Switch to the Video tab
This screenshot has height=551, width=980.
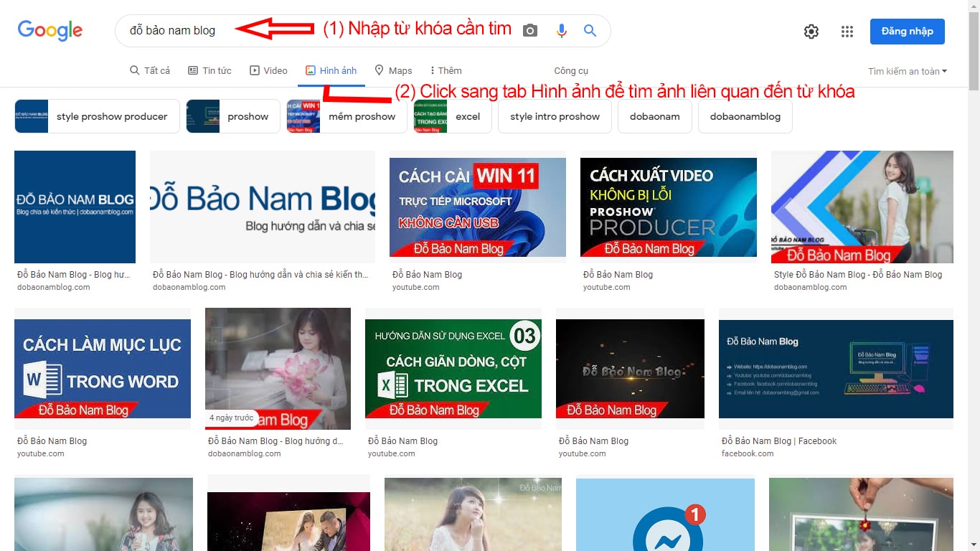click(268, 70)
